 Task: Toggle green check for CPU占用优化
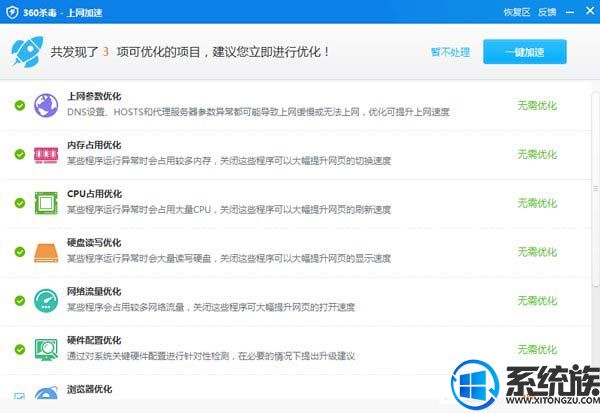[20, 203]
